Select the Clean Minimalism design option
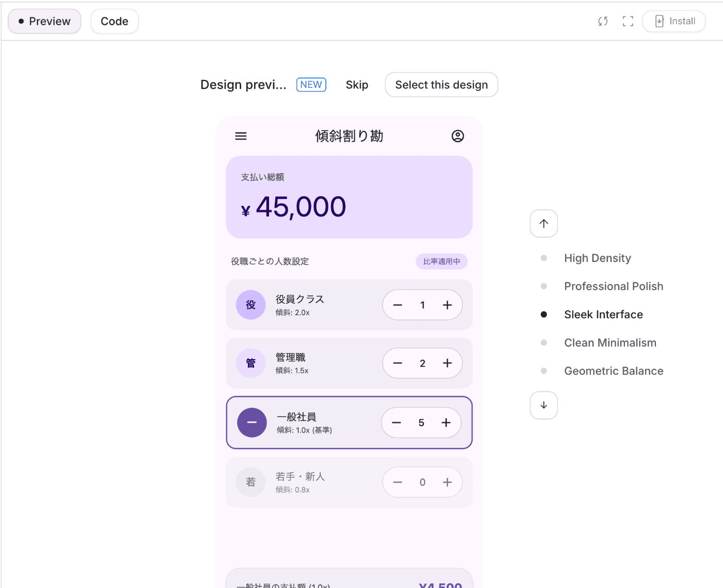The image size is (723, 588). [x=610, y=343]
